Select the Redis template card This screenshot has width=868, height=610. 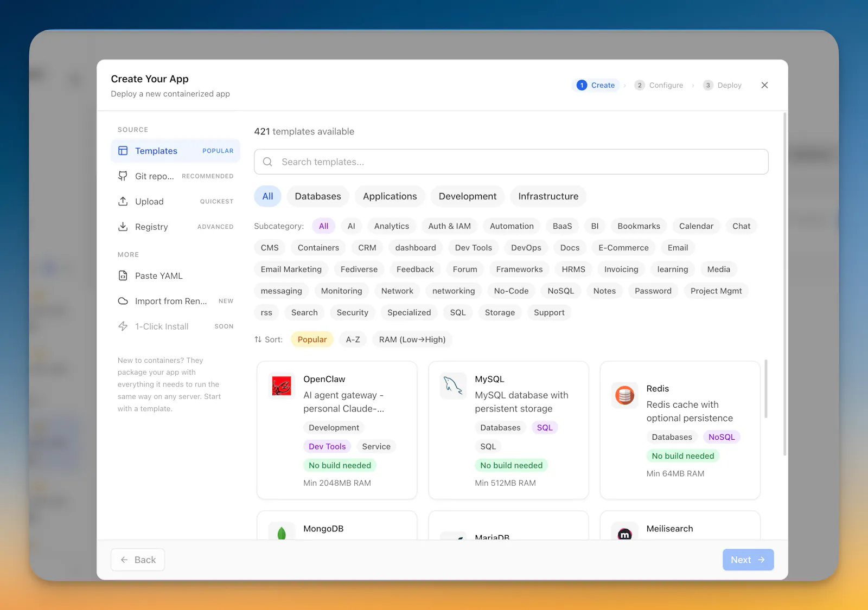(680, 430)
